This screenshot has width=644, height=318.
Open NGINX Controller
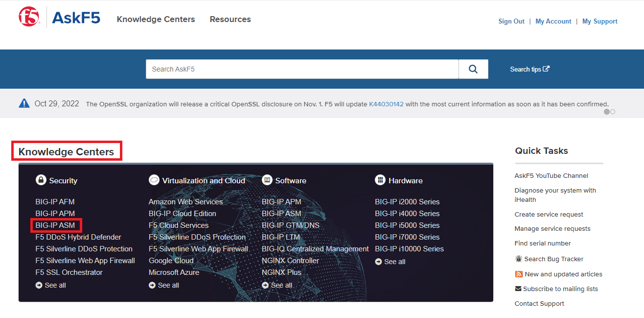coord(291,260)
